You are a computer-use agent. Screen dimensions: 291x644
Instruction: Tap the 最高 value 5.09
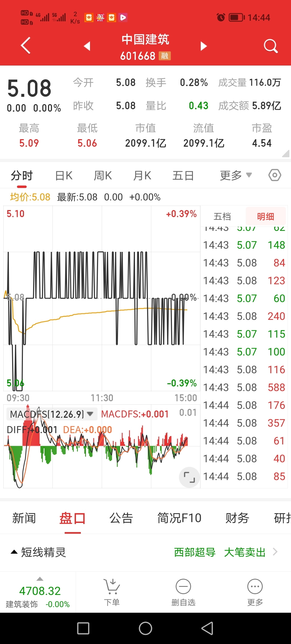point(29,143)
